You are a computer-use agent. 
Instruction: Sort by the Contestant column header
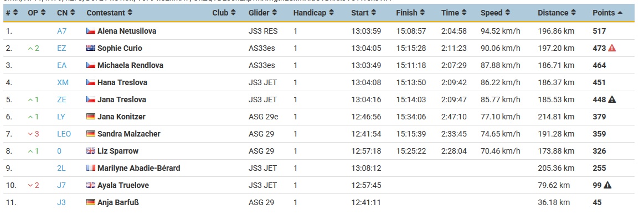coord(109,13)
